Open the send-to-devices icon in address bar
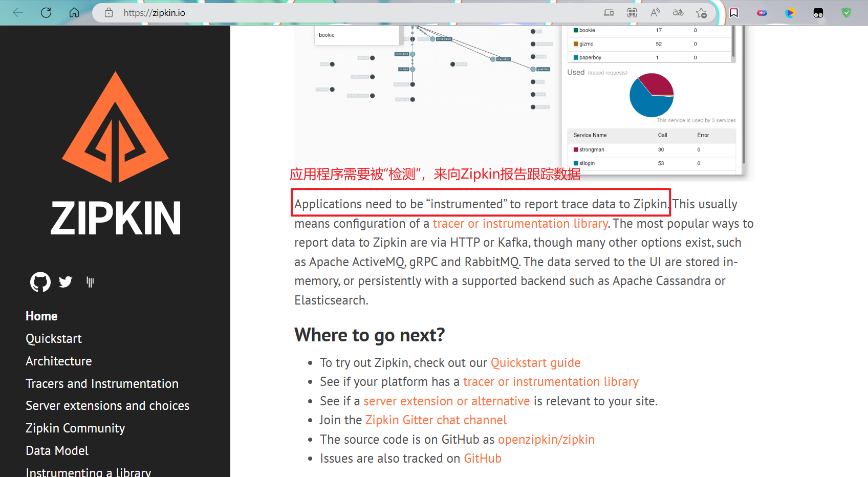The image size is (868, 477). click(609, 12)
